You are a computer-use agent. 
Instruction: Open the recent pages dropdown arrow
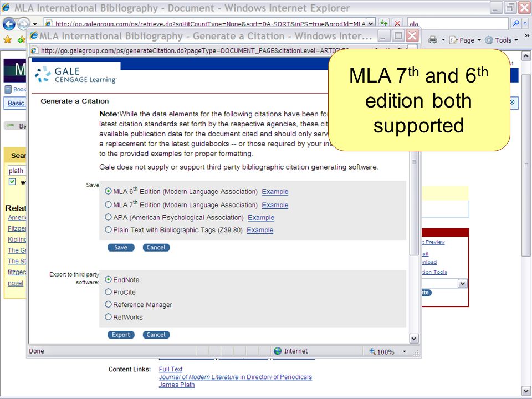(x=35, y=24)
